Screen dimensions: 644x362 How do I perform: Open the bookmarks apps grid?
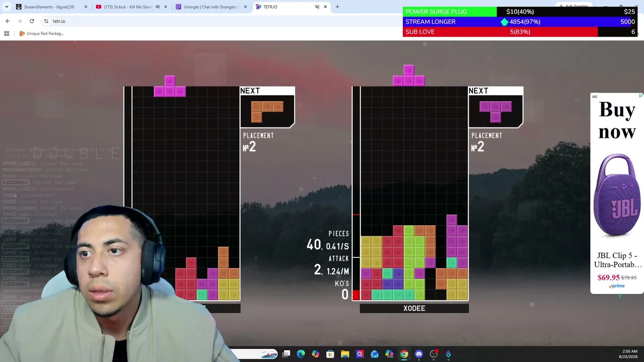(7, 33)
